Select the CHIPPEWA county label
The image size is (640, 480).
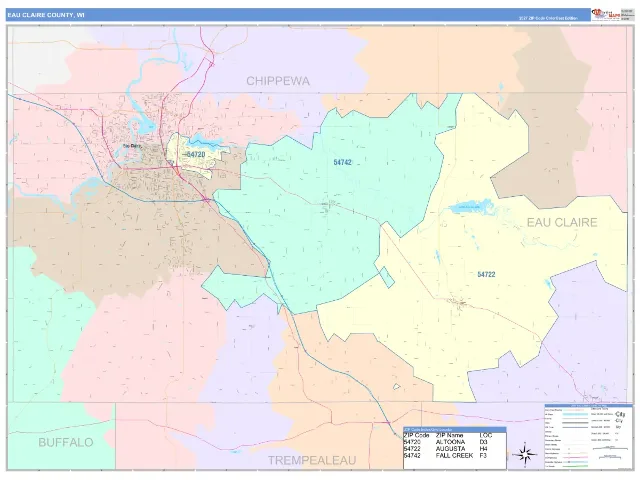(278, 81)
